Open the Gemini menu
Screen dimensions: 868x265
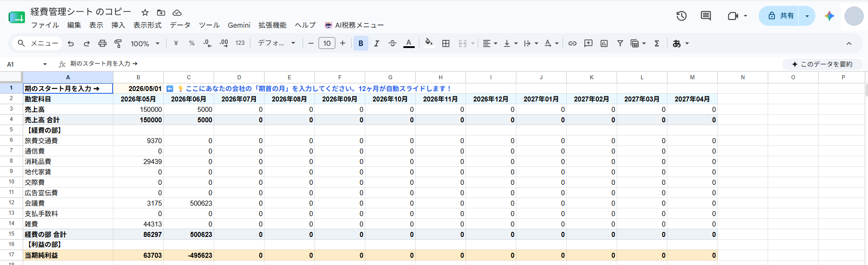click(239, 25)
